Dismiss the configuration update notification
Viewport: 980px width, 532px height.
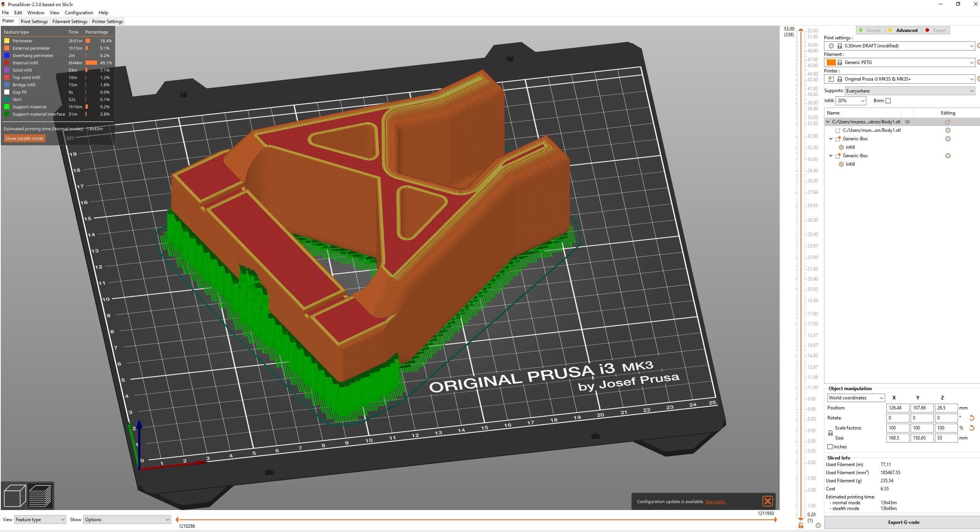click(767, 501)
